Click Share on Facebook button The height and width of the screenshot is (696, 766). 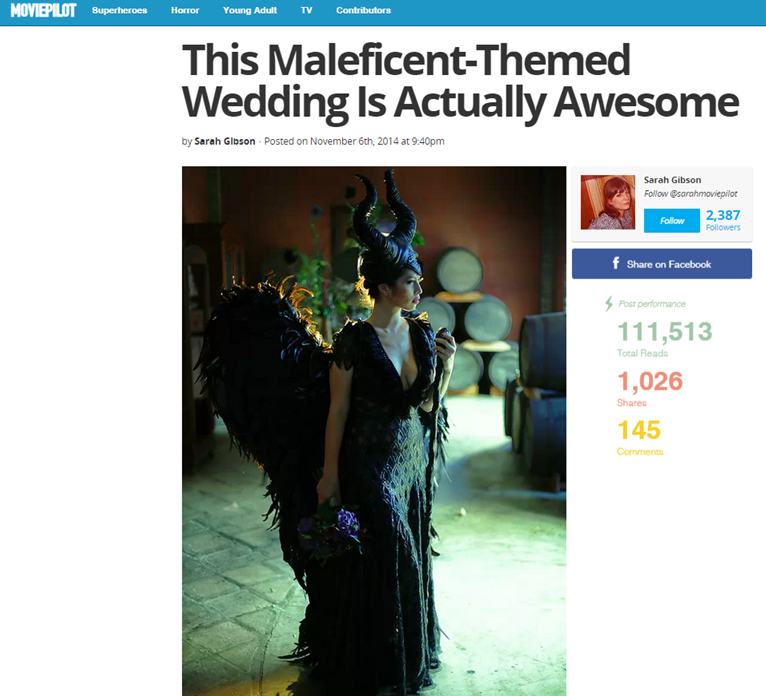click(661, 264)
